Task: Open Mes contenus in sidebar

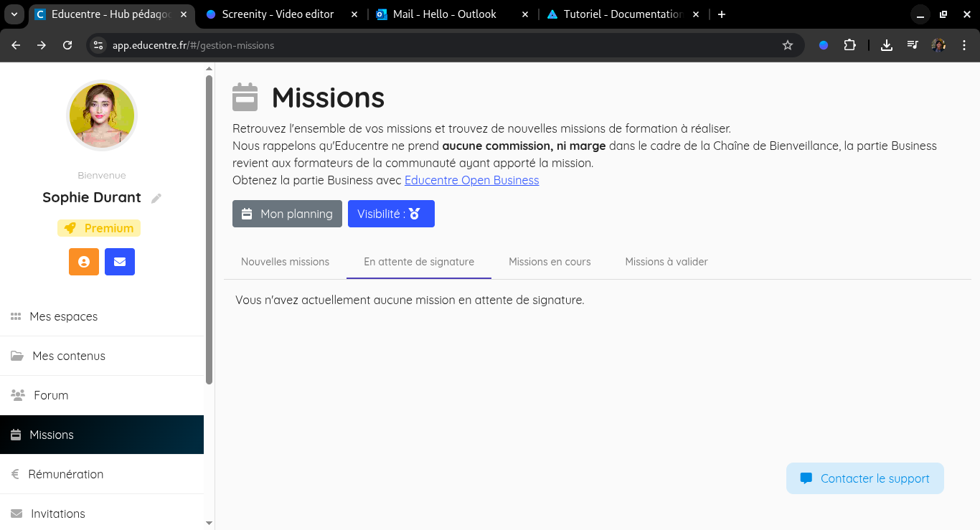Action: point(102,356)
